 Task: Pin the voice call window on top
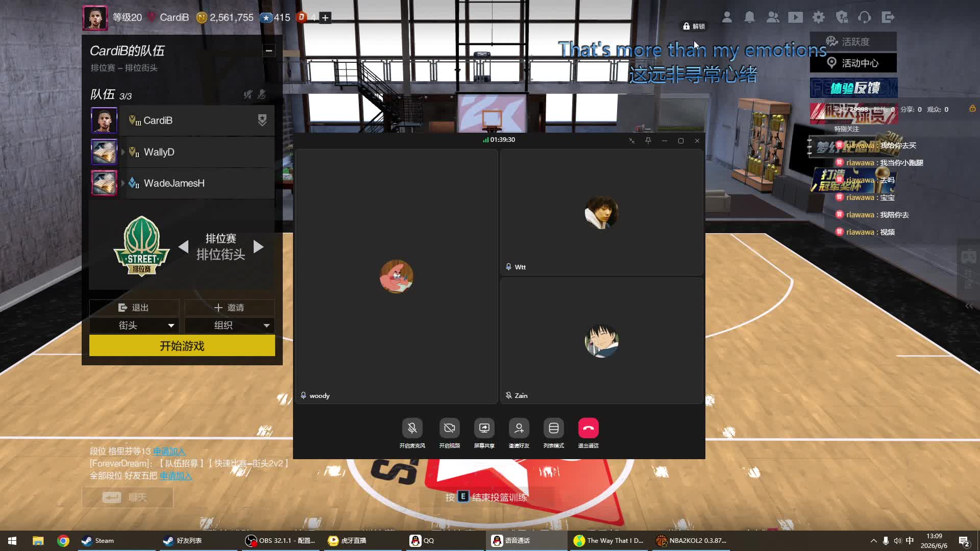pos(648,140)
